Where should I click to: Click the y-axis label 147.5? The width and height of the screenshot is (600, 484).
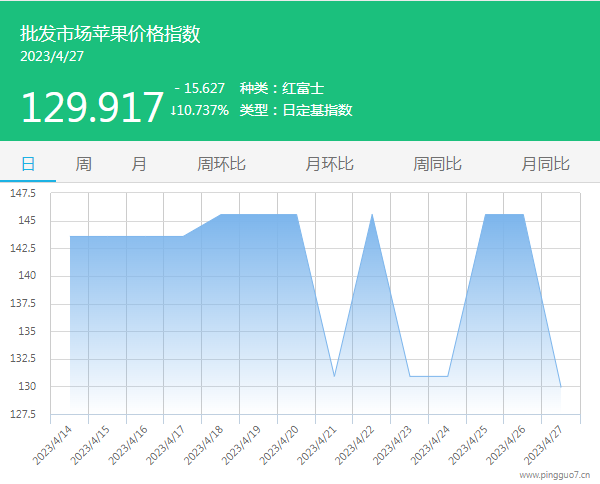coord(23,193)
